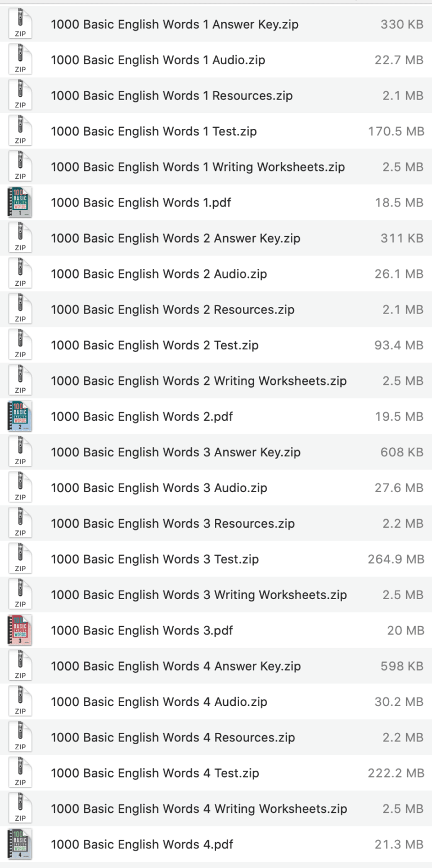Click the ZIP icon beside 1000 Basic English Words 3 Writing Worksheets

tap(21, 595)
